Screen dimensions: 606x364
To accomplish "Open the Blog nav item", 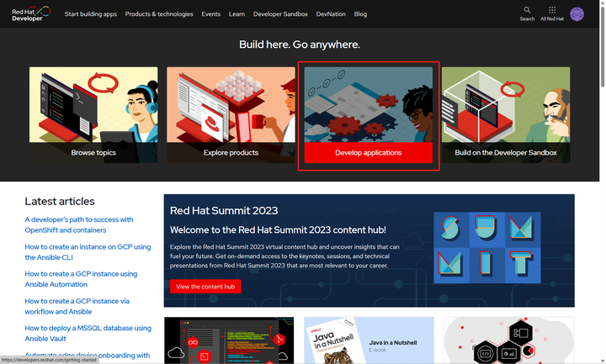I will (x=360, y=14).
